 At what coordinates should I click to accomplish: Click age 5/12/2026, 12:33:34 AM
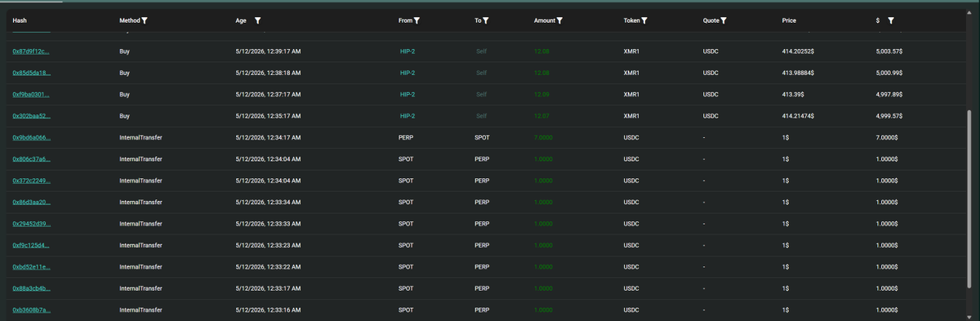268,202
